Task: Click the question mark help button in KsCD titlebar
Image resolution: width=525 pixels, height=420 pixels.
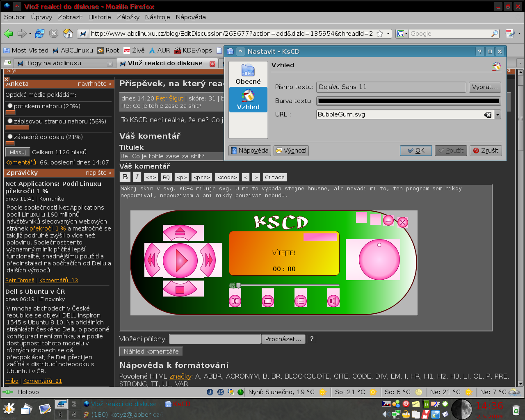Action: (480, 51)
